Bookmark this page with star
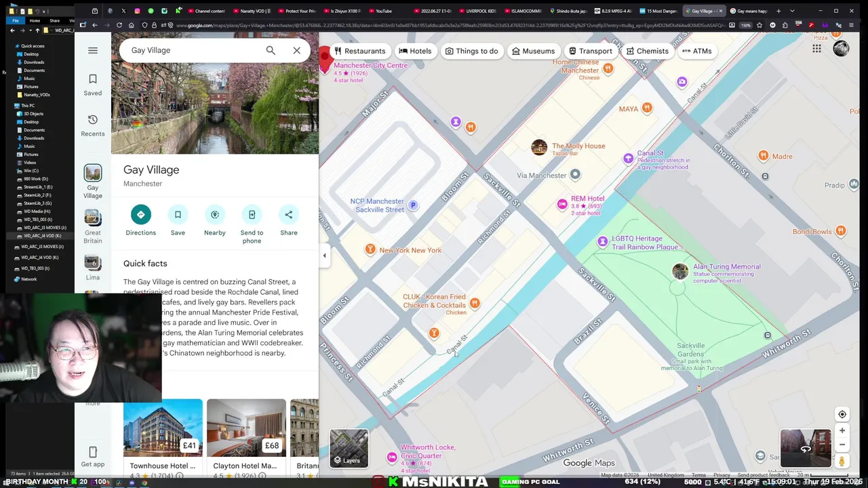The image size is (868, 488). [759, 25]
